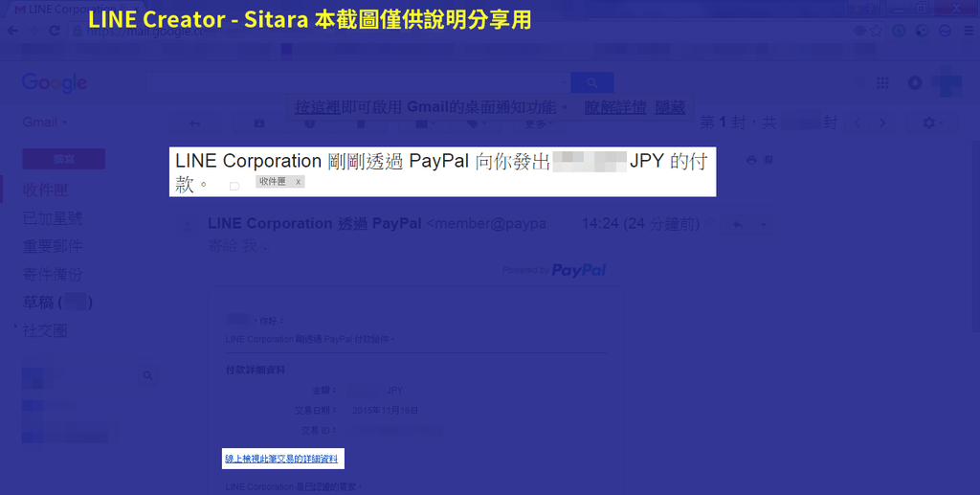Click the Gmail search input field
The height and width of the screenshot is (495, 980).
[358, 82]
